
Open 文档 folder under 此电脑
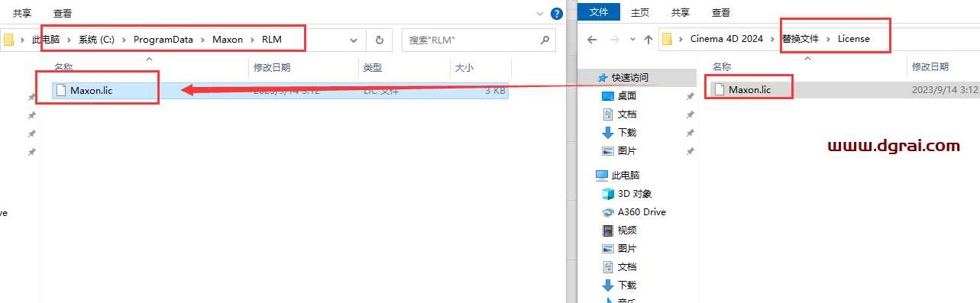click(x=627, y=267)
